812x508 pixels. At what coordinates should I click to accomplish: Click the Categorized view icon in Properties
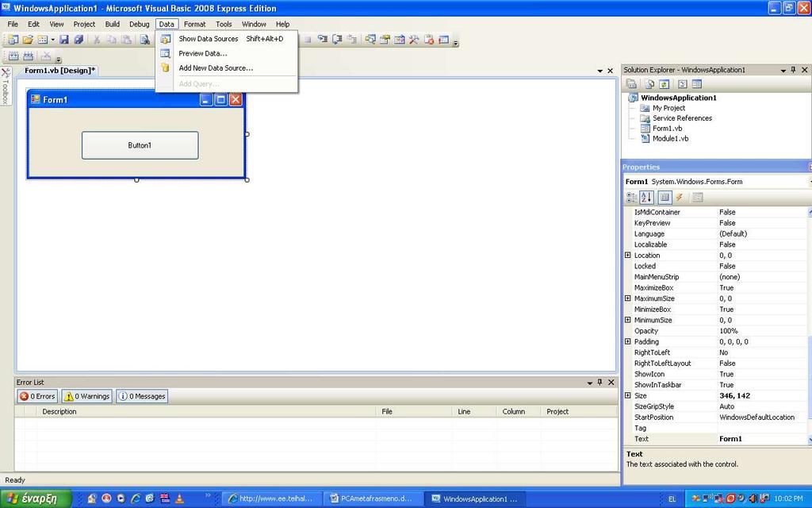tap(632, 198)
